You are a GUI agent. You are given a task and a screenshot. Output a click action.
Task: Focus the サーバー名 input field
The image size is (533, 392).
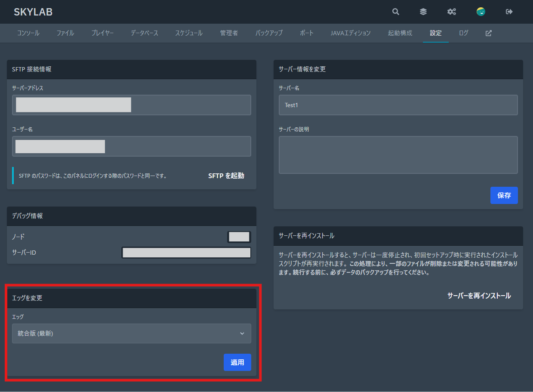tap(398, 105)
